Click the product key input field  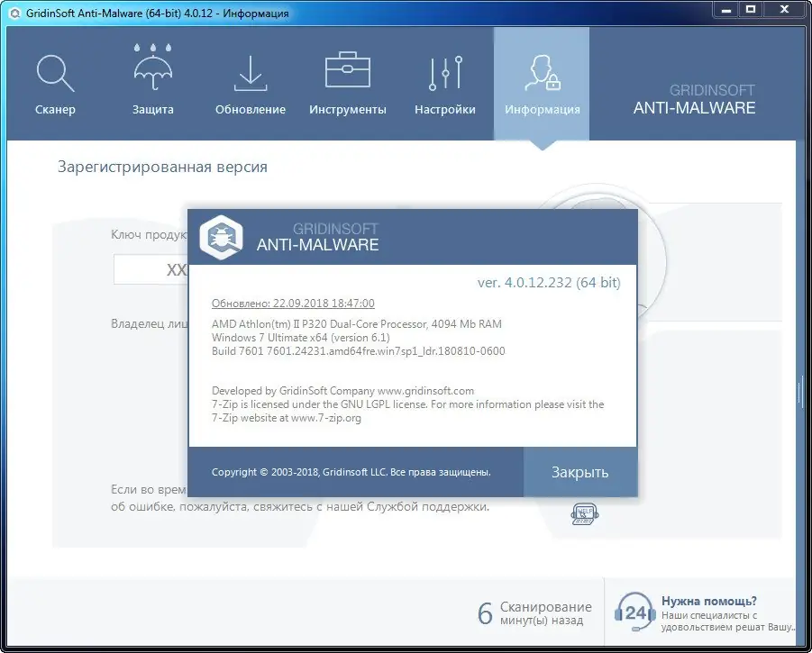click(153, 269)
